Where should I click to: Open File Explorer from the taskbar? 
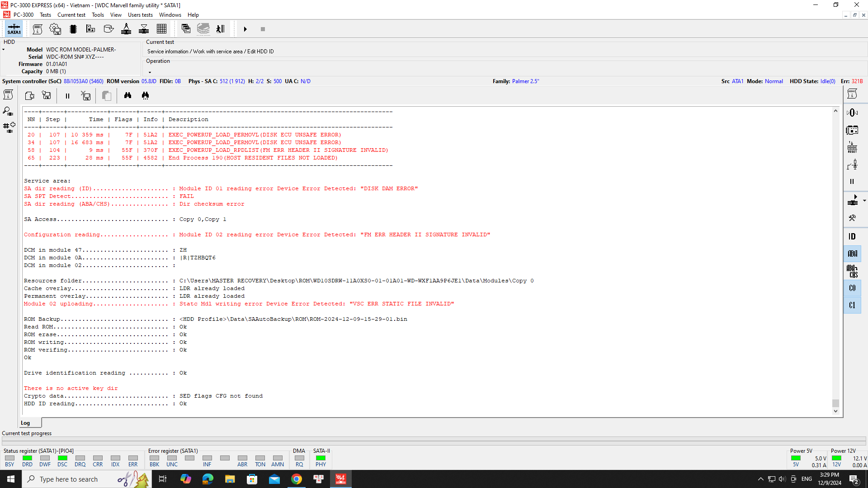pos(230,479)
